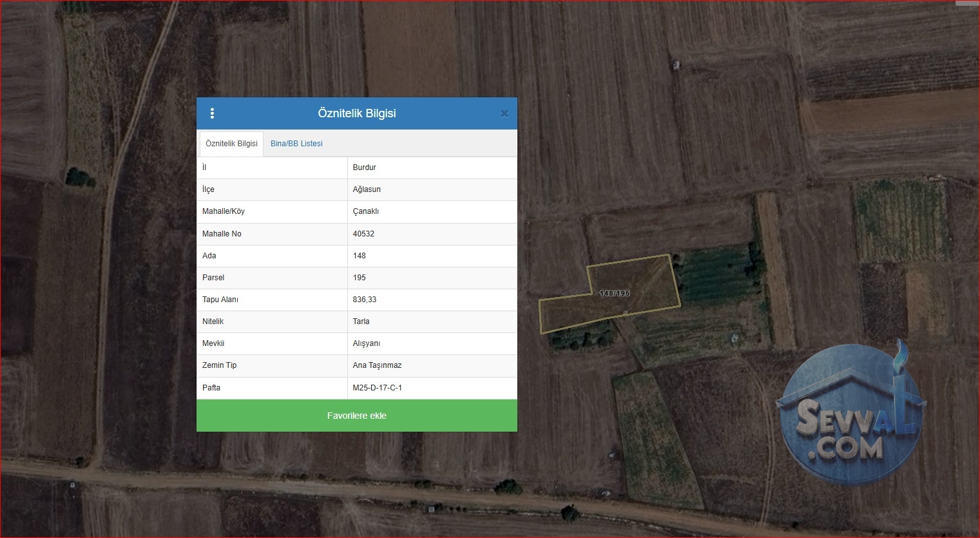Click the Mevkii row label
Image resolution: width=980 pixels, height=538 pixels.
(213, 343)
